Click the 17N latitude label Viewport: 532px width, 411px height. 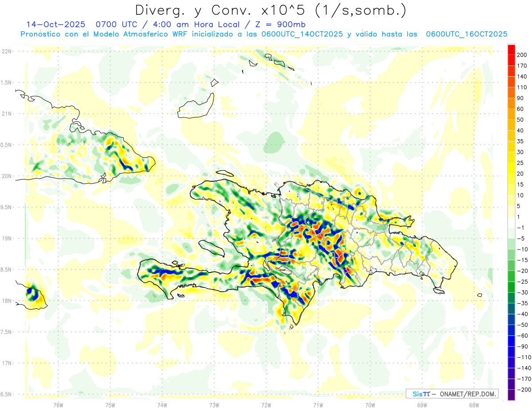[x=6, y=363]
